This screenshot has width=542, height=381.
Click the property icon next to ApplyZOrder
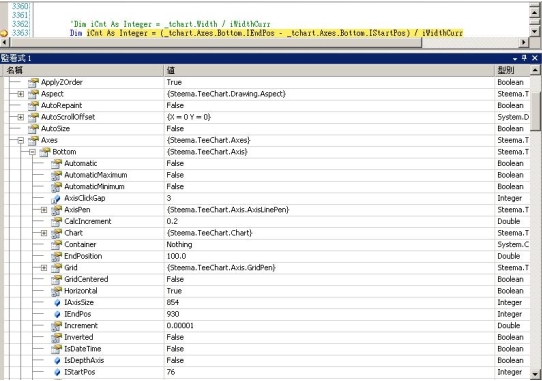click(33, 82)
